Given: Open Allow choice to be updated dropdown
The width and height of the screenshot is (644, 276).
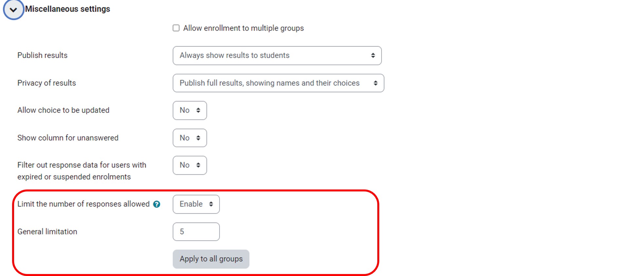Looking at the screenshot, I should [x=190, y=110].
